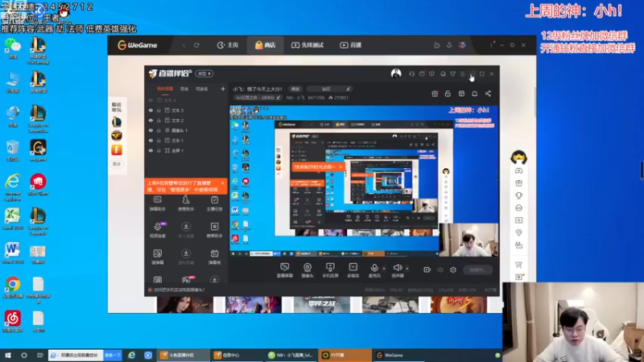The height and width of the screenshot is (362, 644).
Task: Click streamer avatar in title bar
Action: click(x=396, y=74)
